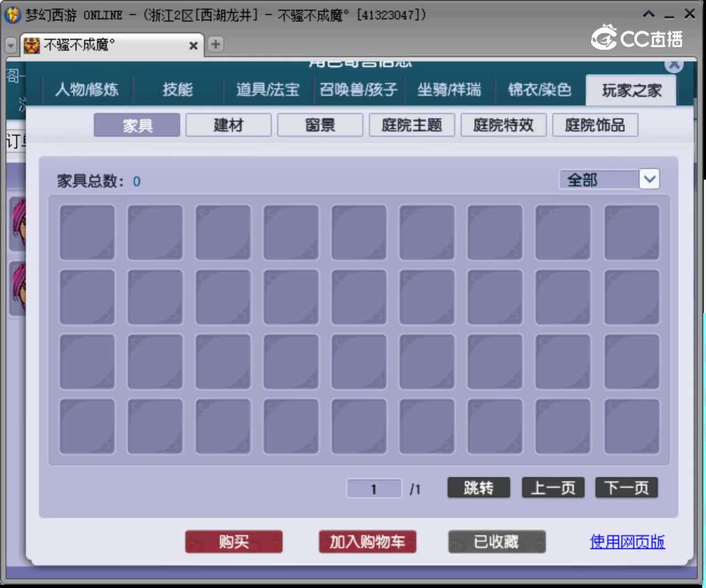706x588 pixels.
Task: Switch to the 技能 tab
Action: [178, 89]
